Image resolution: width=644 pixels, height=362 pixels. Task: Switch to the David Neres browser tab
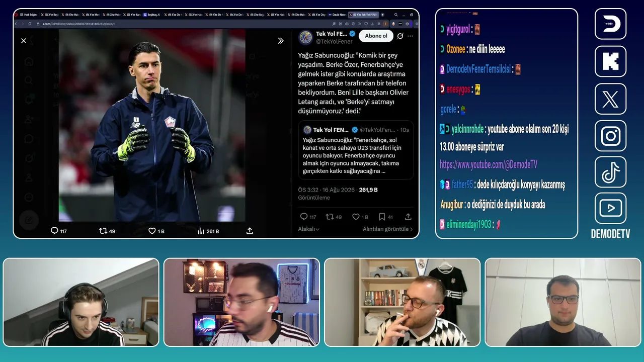[338, 15]
